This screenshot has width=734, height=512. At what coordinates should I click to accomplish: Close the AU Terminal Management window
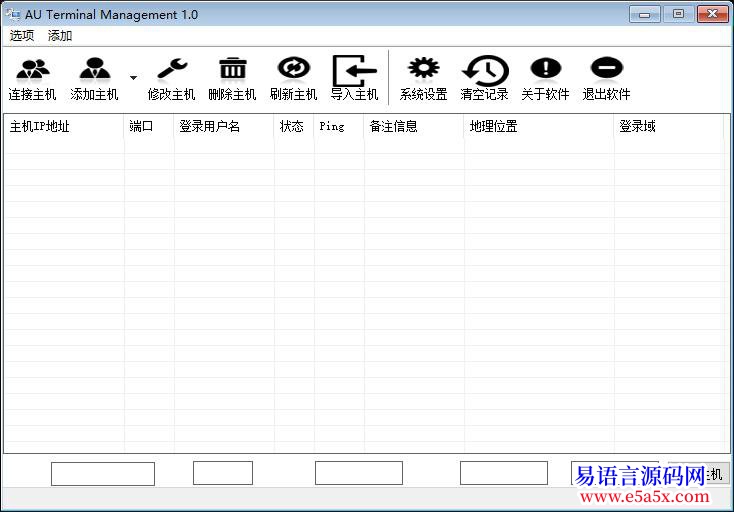[712, 14]
